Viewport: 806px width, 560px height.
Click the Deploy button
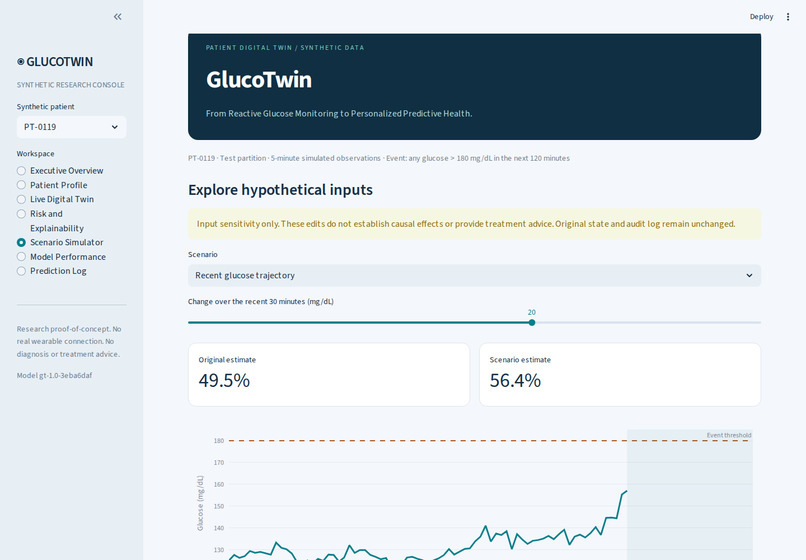tap(761, 16)
